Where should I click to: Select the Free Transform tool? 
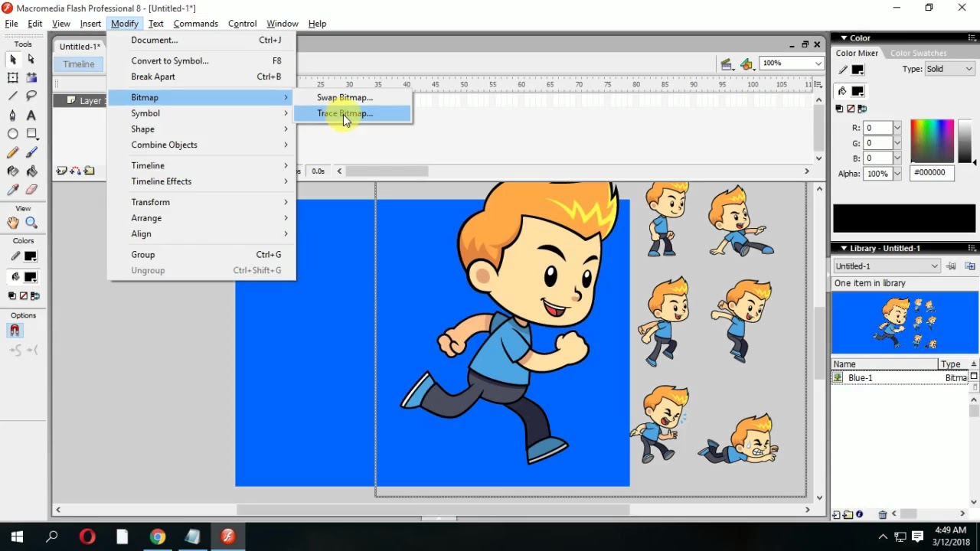point(13,77)
